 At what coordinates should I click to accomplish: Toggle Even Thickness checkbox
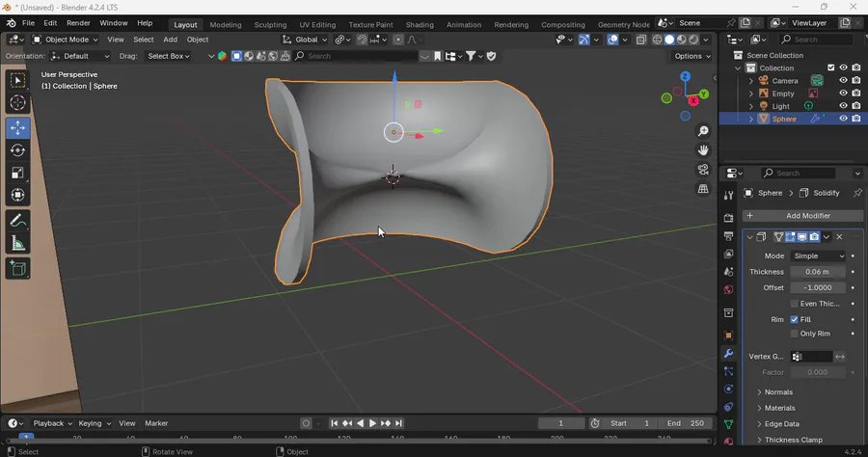pyautogui.click(x=795, y=304)
